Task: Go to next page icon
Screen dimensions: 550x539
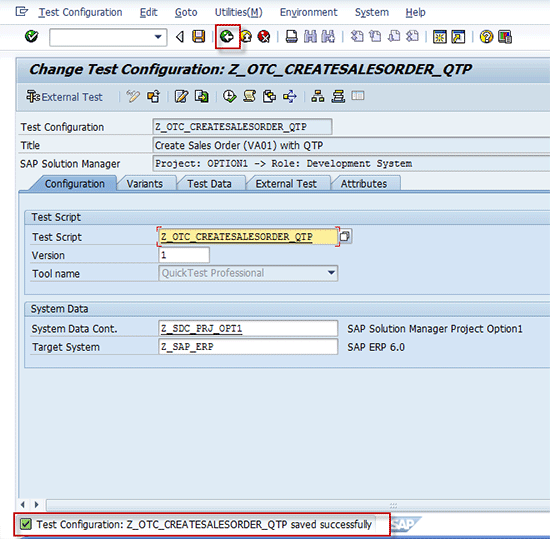Action: point(394,36)
